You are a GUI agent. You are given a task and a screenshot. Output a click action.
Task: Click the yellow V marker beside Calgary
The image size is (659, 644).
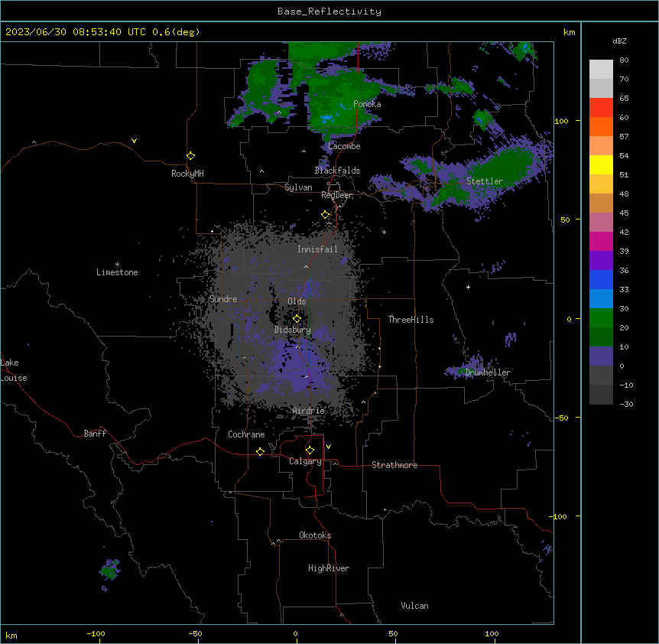pyautogui.click(x=328, y=447)
